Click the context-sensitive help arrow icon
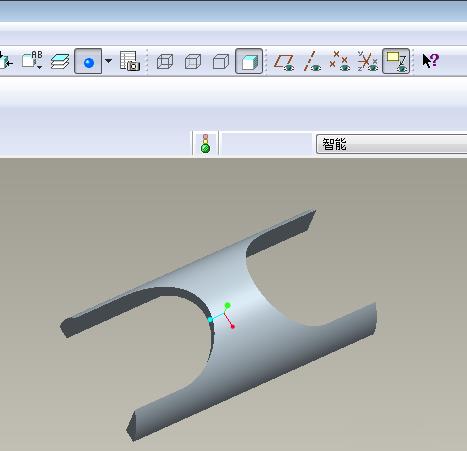467x451 pixels. tap(431, 61)
